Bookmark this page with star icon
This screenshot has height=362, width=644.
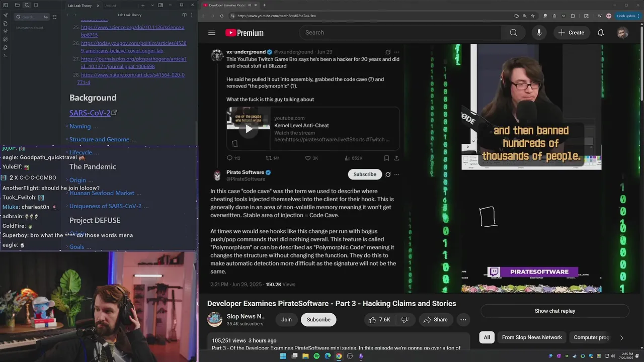533,16
